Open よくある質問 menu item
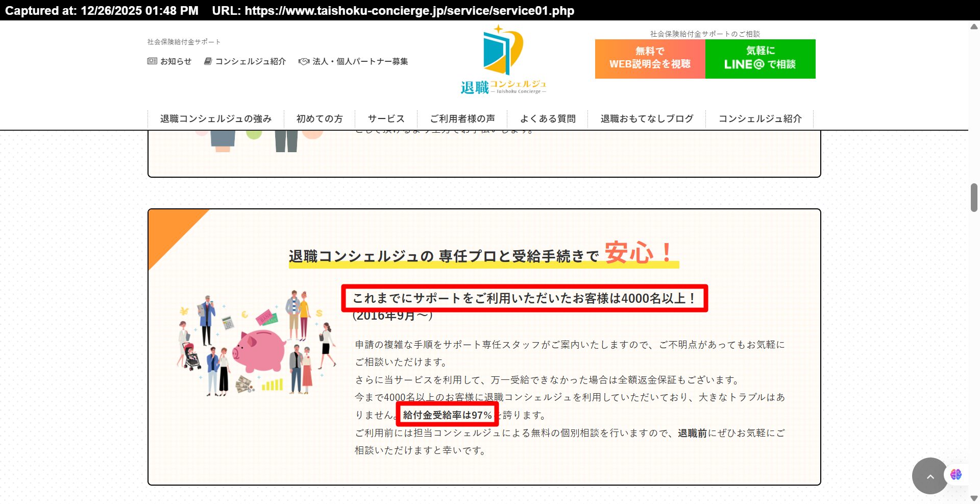Viewport: 980px width, 504px height. tap(548, 118)
